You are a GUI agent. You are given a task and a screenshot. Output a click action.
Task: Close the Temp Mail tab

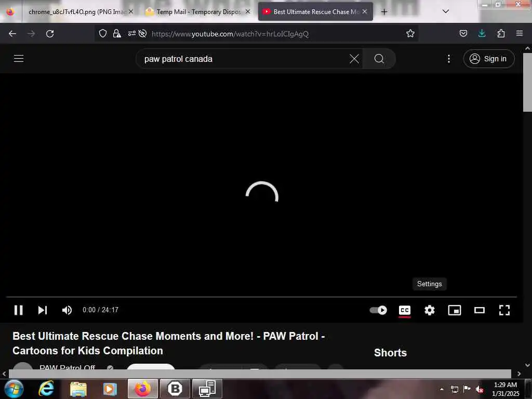pos(248,11)
